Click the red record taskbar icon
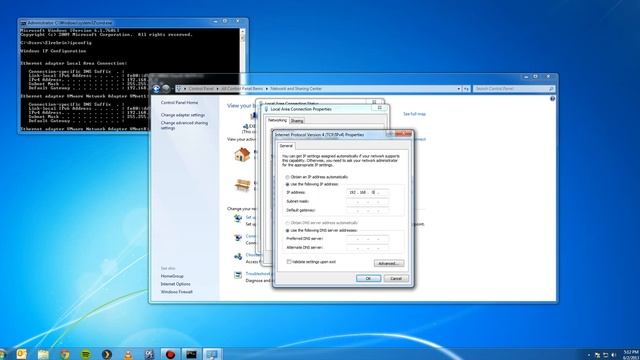Viewport: 640px width, 360px height. click(x=170, y=354)
